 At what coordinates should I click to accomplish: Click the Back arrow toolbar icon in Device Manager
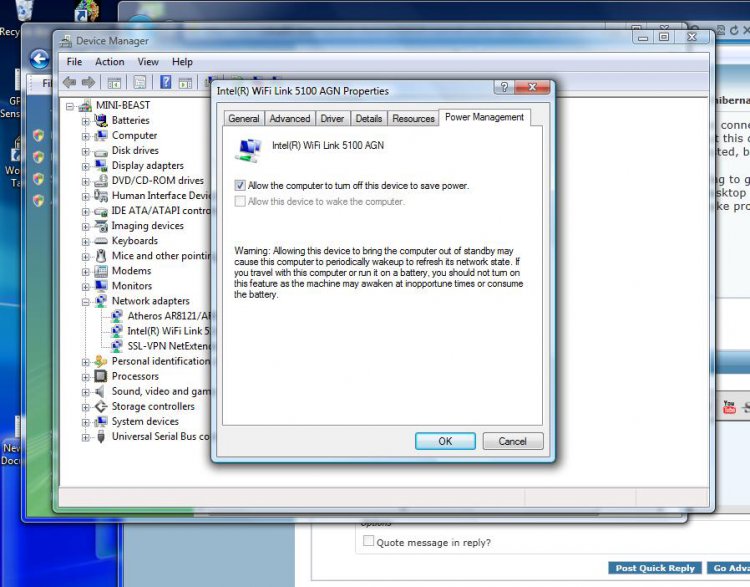[69, 82]
